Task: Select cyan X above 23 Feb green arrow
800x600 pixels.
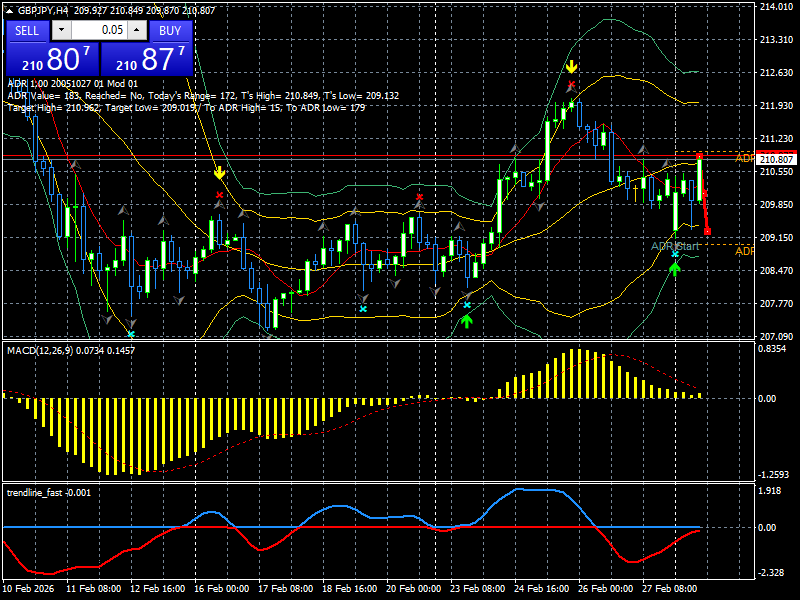Action: (x=467, y=305)
